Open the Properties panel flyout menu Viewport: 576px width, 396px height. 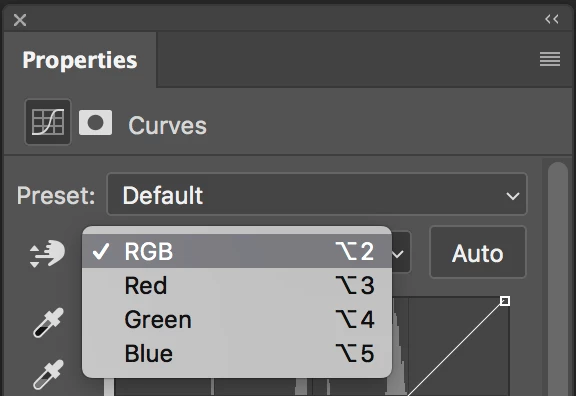point(550,59)
